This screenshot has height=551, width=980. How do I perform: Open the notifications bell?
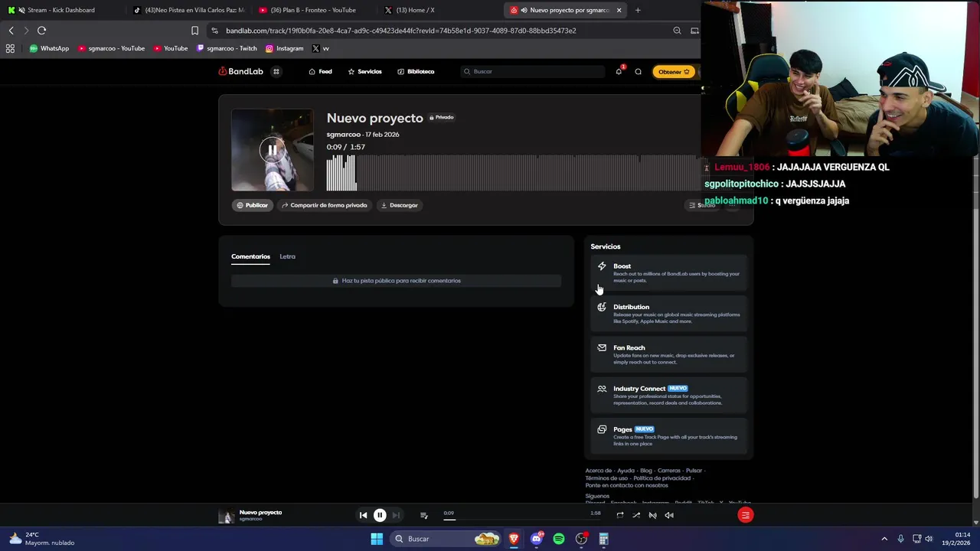tap(619, 71)
